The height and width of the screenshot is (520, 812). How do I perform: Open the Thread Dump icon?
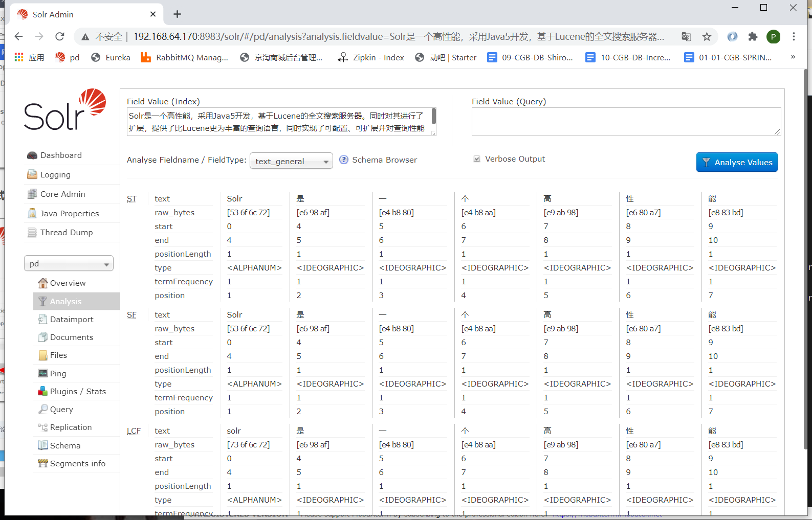pyautogui.click(x=32, y=233)
